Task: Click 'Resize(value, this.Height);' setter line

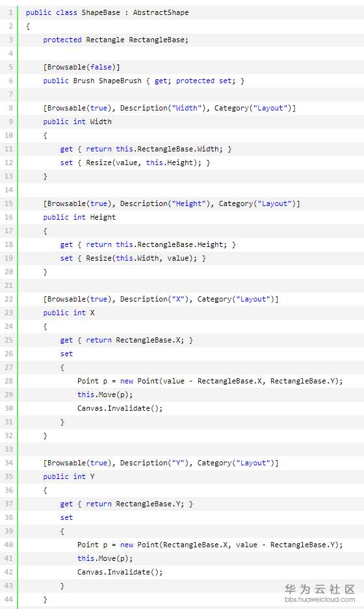Action: pos(135,162)
